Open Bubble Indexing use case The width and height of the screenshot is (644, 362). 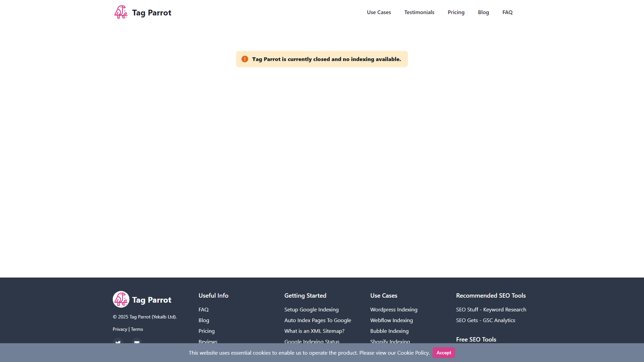point(389,331)
